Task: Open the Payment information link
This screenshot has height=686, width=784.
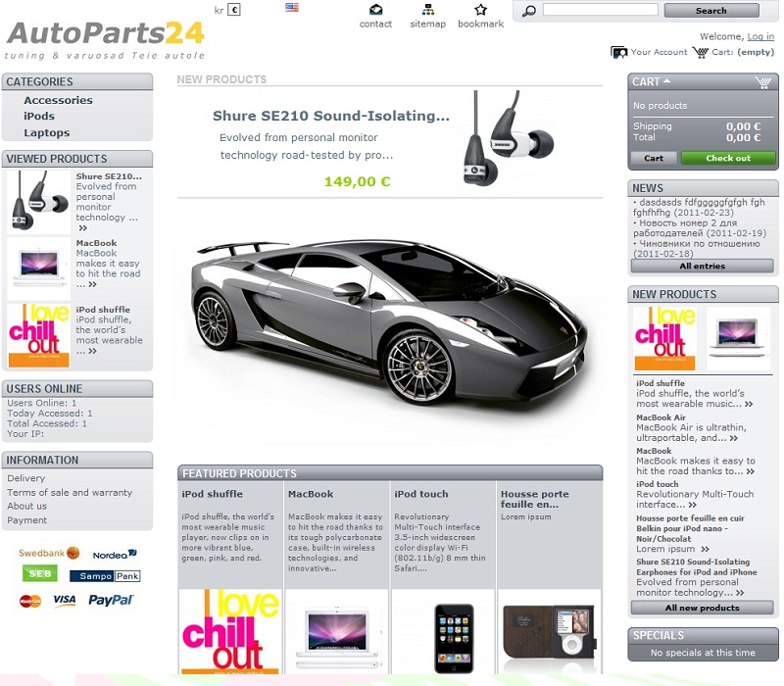Action: click(x=27, y=520)
